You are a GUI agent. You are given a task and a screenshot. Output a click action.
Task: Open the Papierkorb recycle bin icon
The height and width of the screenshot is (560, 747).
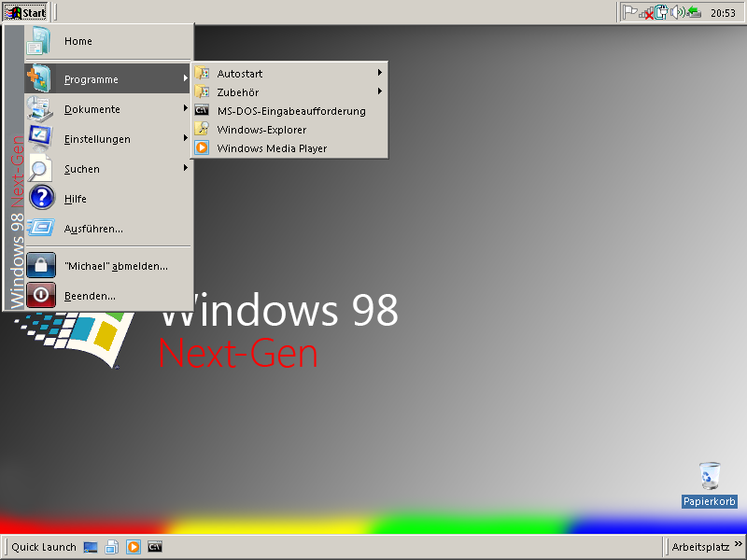(710, 476)
